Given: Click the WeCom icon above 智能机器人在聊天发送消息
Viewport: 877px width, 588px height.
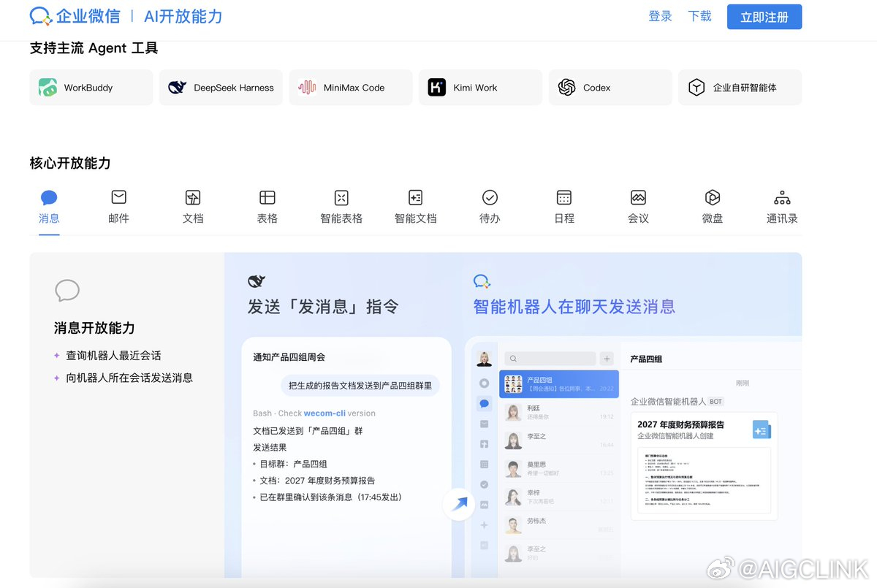Looking at the screenshot, I should coord(482,281).
